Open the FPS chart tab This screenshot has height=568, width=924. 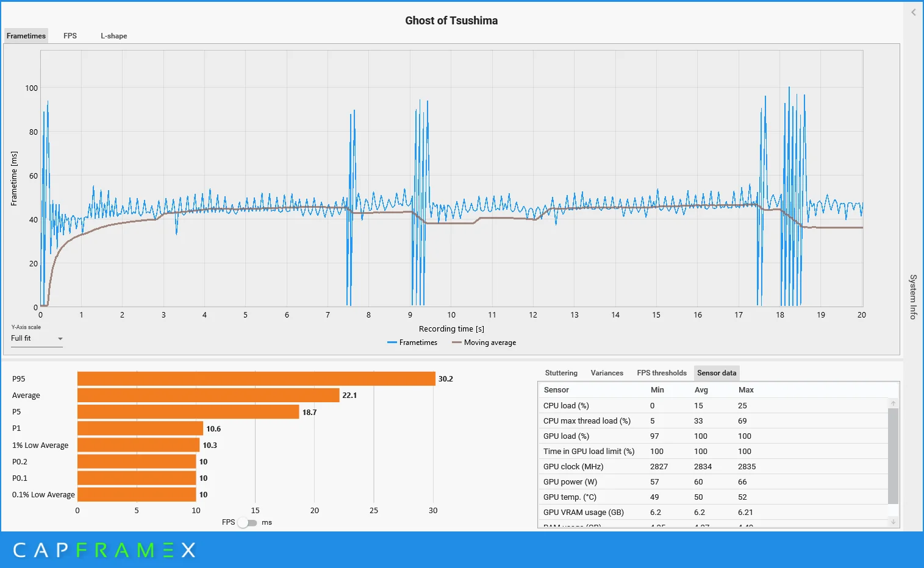point(70,36)
